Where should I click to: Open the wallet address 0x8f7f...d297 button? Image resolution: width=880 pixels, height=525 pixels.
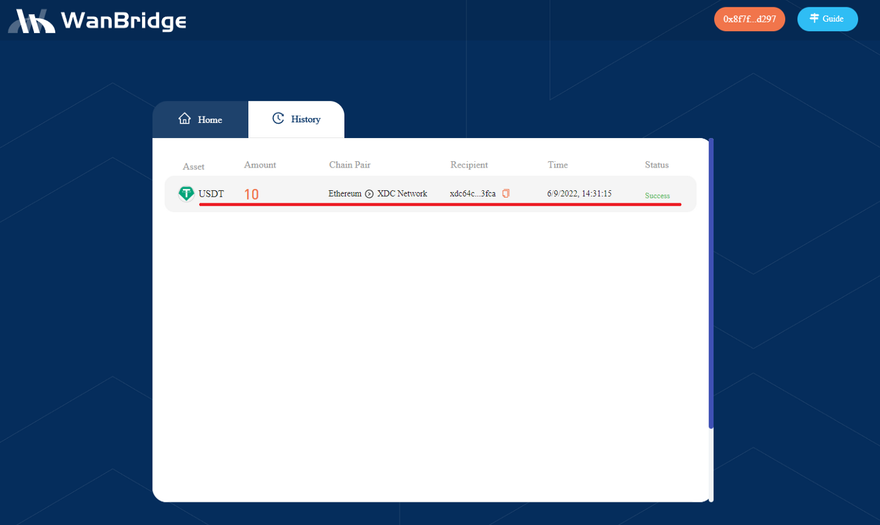click(x=749, y=19)
